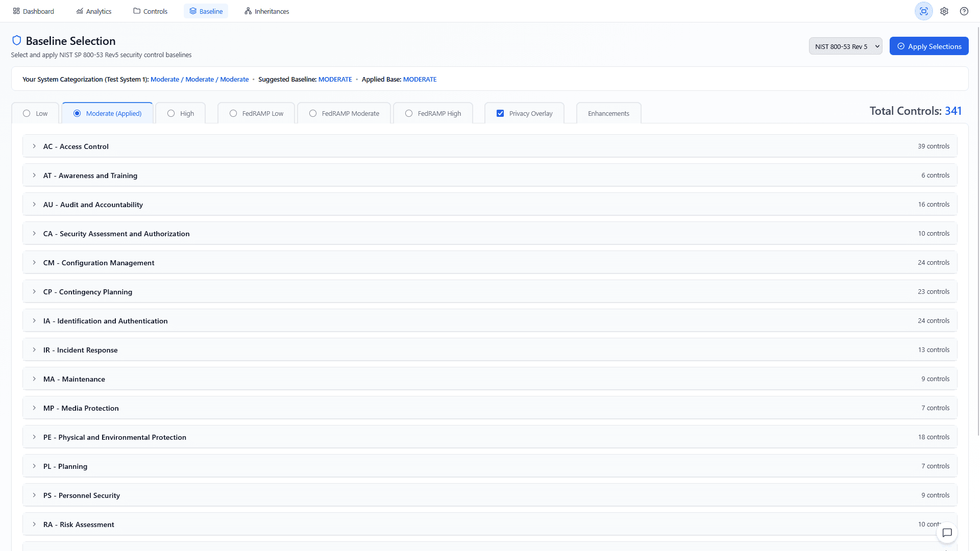Viewport: 980px width, 551px height.
Task: Click the Suggested Baseline MODERATE link
Action: [335, 80]
